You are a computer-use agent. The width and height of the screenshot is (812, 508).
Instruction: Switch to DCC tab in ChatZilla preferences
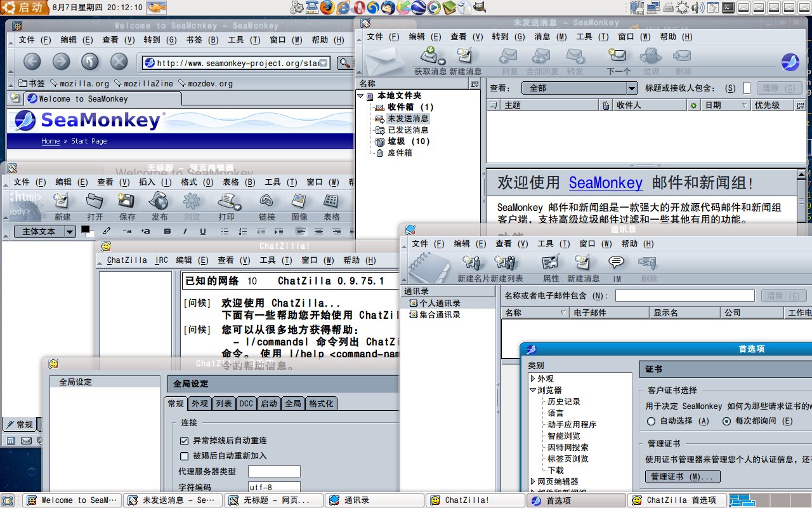pyautogui.click(x=246, y=404)
